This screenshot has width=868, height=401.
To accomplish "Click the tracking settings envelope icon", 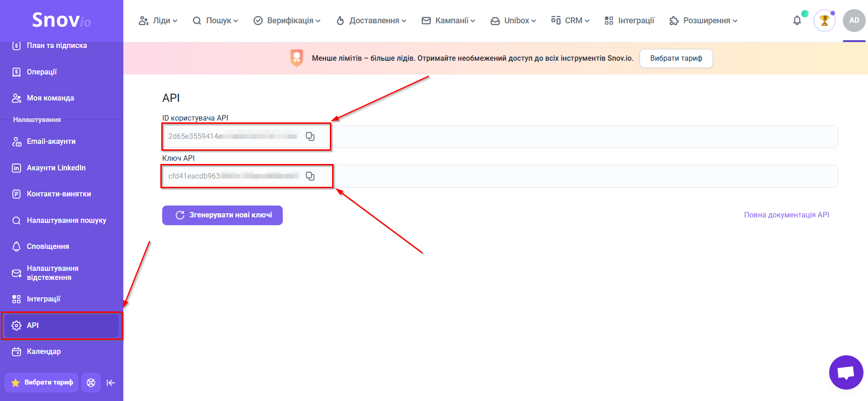I will (16, 273).
